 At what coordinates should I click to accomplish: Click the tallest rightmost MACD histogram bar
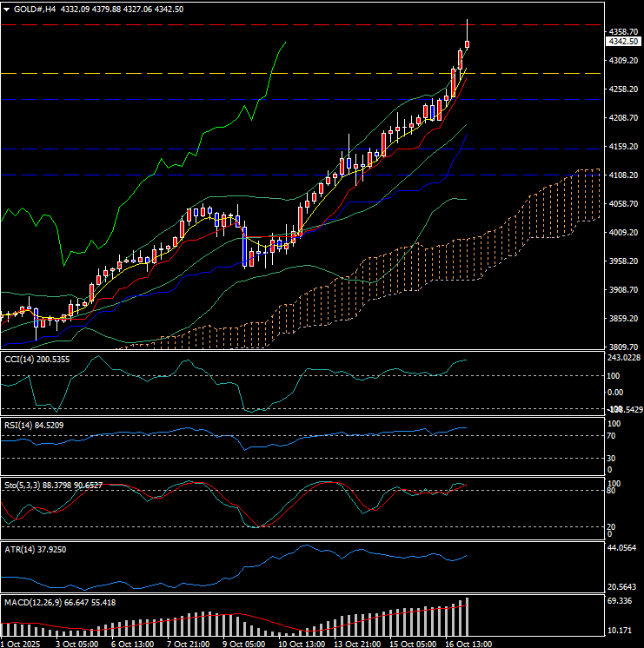(468, 616)
